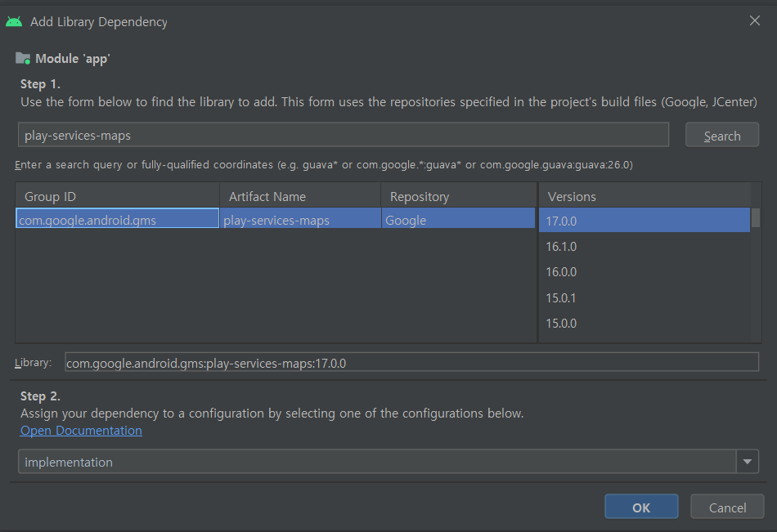Select the com.google.android.gms group cell
The image size is (777, 532).
tap(118, 218)
